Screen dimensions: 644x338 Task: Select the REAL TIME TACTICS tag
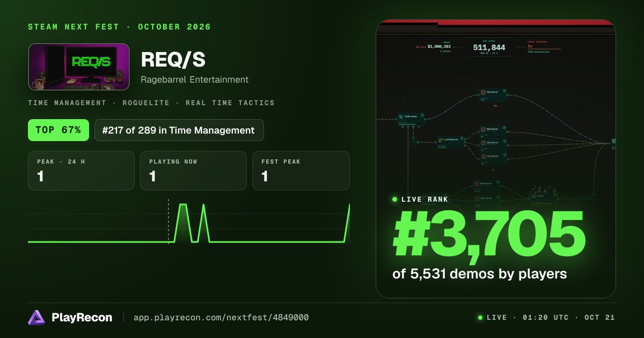[230, 102]
